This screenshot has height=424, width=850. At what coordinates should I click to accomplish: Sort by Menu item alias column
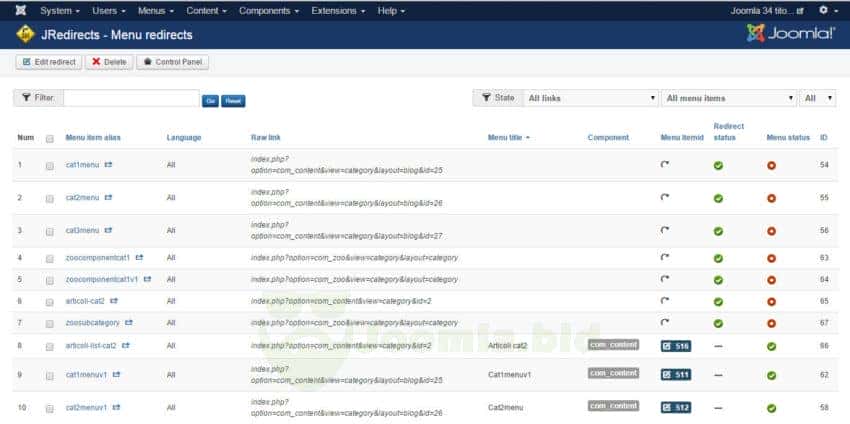93,138
